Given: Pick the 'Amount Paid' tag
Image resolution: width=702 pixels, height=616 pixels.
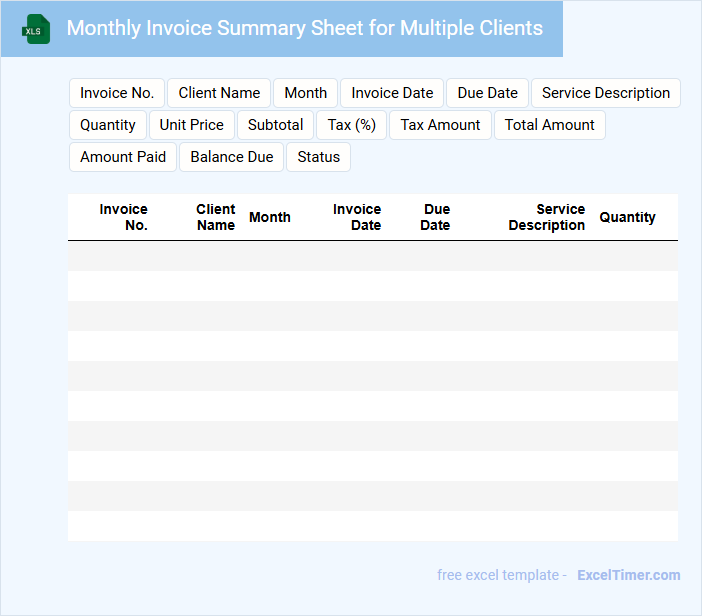Looking at the screenshot, I should coord(123,157).
